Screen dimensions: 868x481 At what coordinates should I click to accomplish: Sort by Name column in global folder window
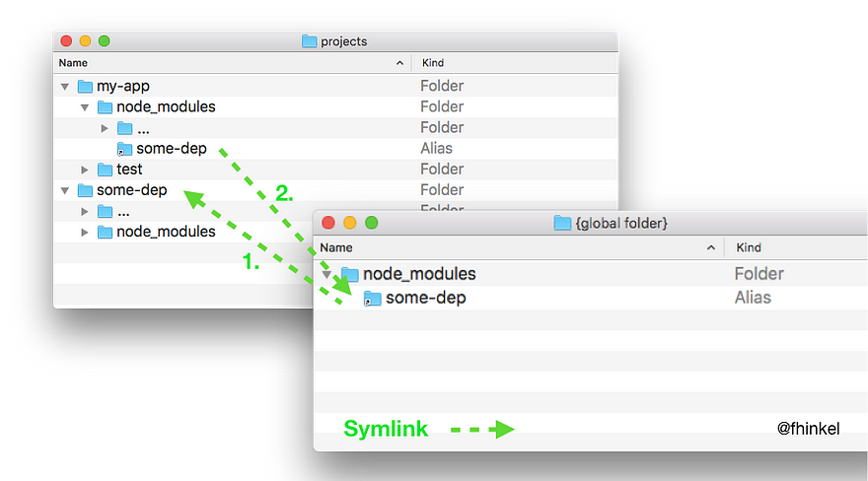336,247
